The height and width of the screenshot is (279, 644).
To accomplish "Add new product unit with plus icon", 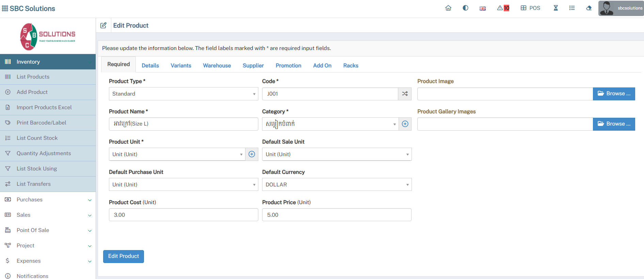I will [x=252, y=154].
